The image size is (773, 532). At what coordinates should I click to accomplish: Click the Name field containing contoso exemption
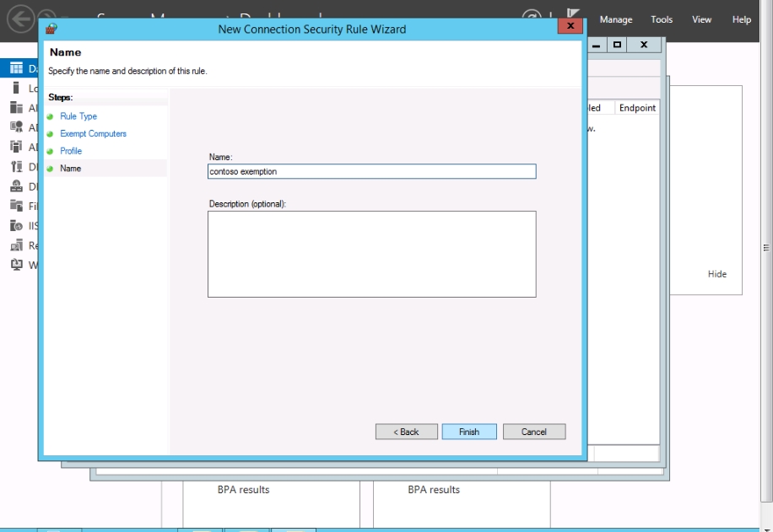point(371,171)
